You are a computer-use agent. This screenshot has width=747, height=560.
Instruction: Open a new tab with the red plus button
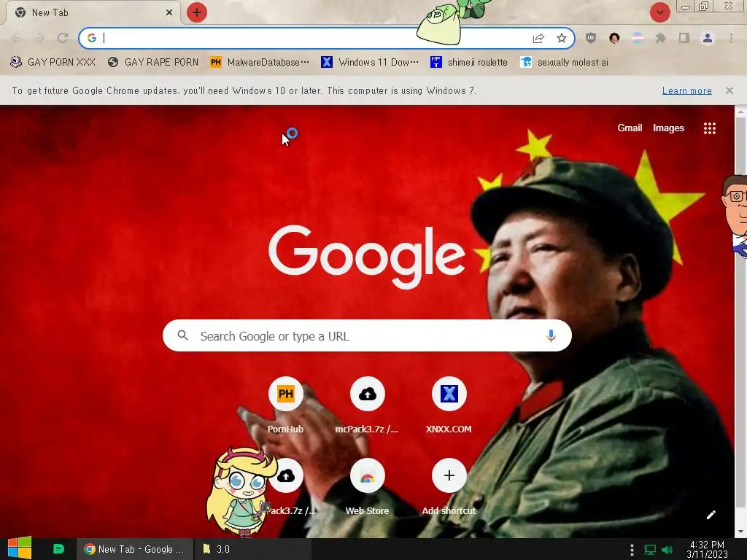(x=197, y=12)
